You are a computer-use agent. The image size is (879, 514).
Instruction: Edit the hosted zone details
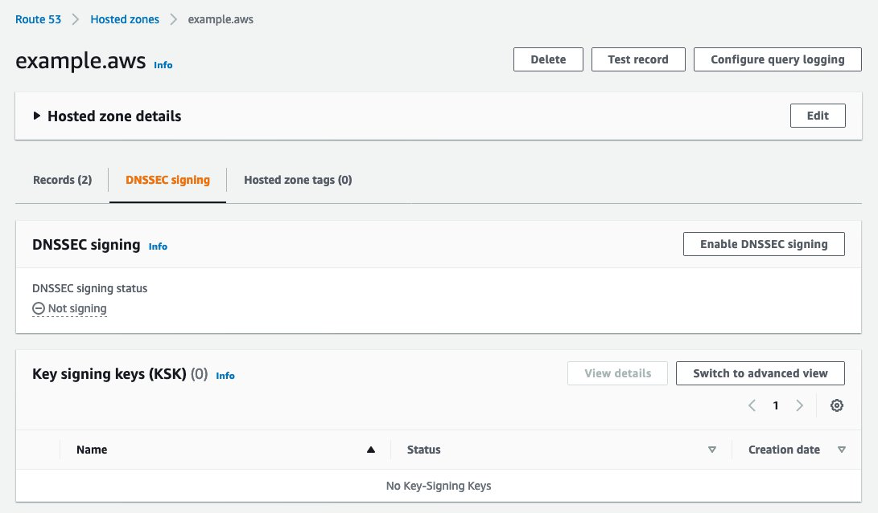point(818,115)
